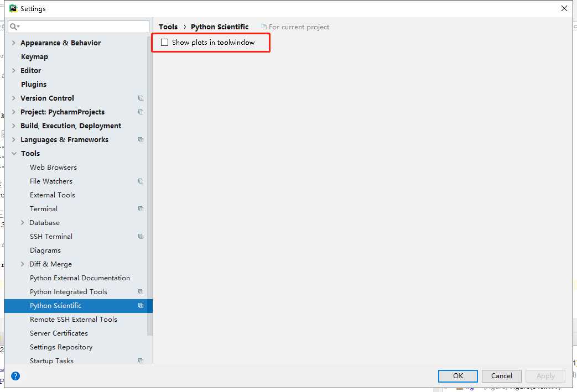Select Project: PycharmProjects label
The height and width of the screenshot is (392, 577).
tap(63, 112)
